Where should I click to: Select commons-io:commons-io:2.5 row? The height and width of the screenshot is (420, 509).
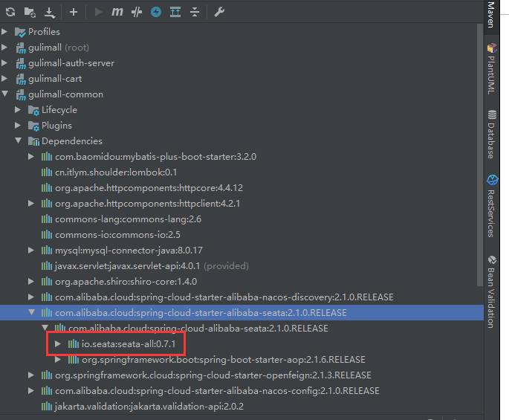tap(241, 234)
